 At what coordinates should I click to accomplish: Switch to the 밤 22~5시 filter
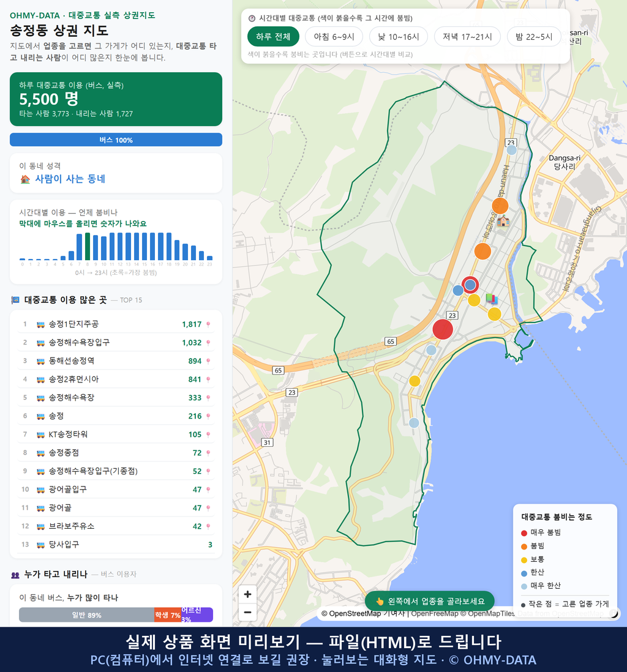click(534, 37)
